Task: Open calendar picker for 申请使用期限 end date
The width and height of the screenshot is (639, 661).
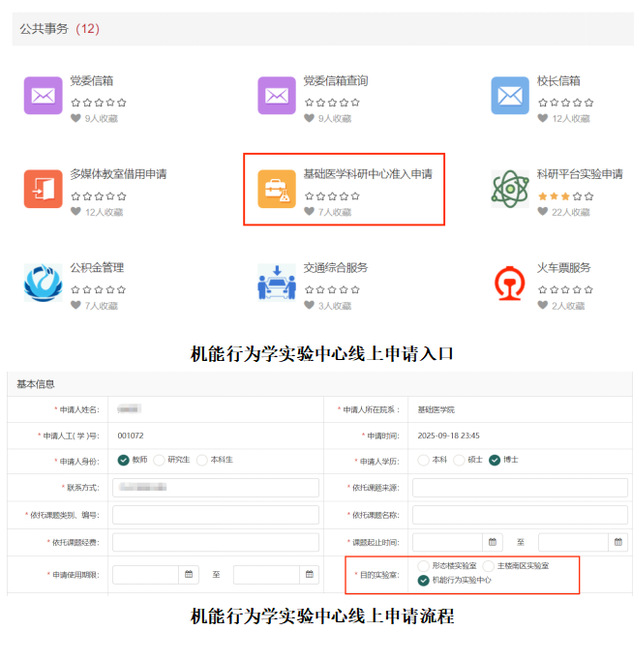Action: (309, 575)
